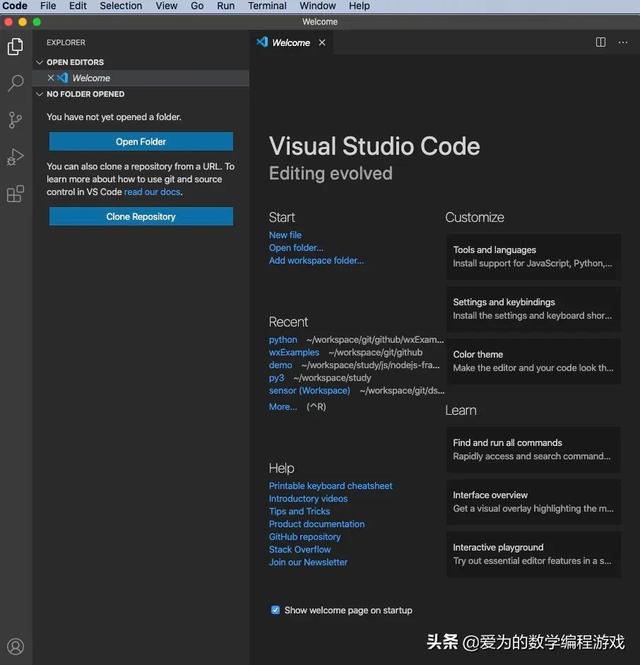The height and width of the screenshot is (665, 640).
Task: Close Welcome entry in Open Editors
Action: [50, 78]
